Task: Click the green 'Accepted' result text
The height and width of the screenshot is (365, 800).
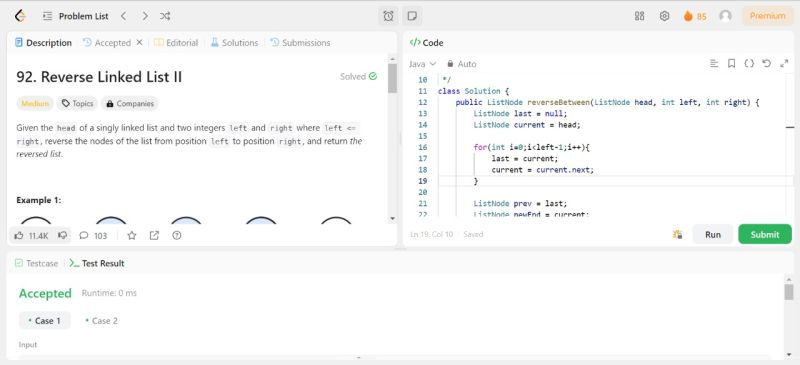Action: coord(45,293)
